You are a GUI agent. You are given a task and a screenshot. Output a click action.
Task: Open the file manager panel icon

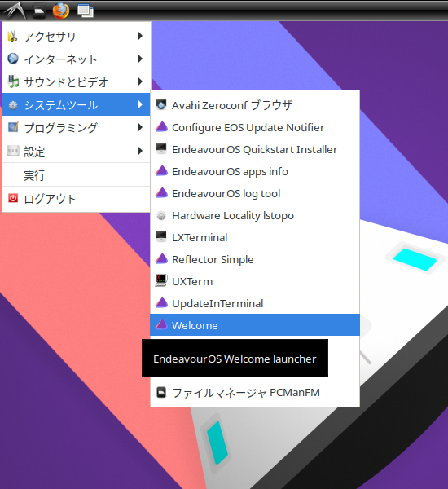(39, 11)
